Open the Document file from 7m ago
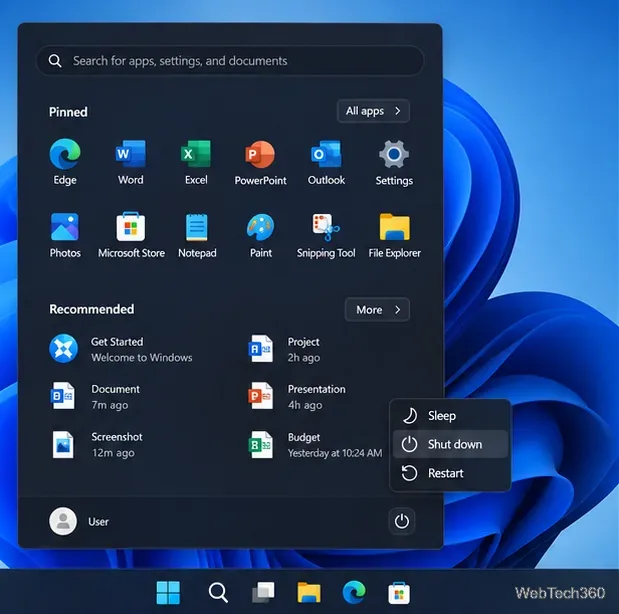 tap(95, 396)
